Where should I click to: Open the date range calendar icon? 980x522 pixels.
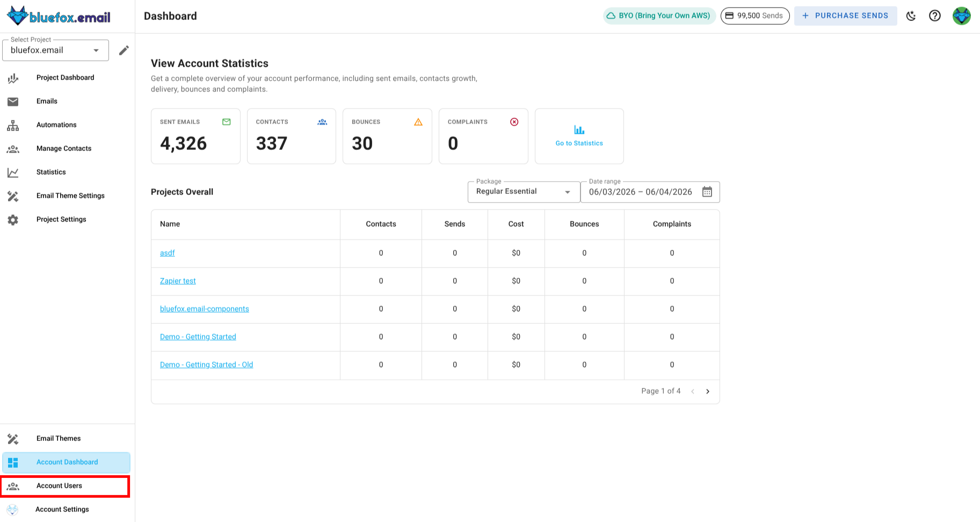point(707,192)
